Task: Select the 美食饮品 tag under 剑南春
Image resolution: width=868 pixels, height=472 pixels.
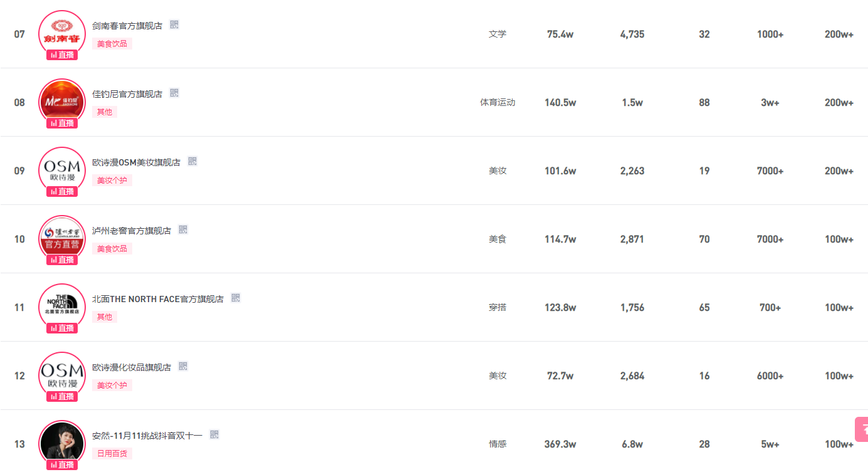Action: [x=112, y=44]
